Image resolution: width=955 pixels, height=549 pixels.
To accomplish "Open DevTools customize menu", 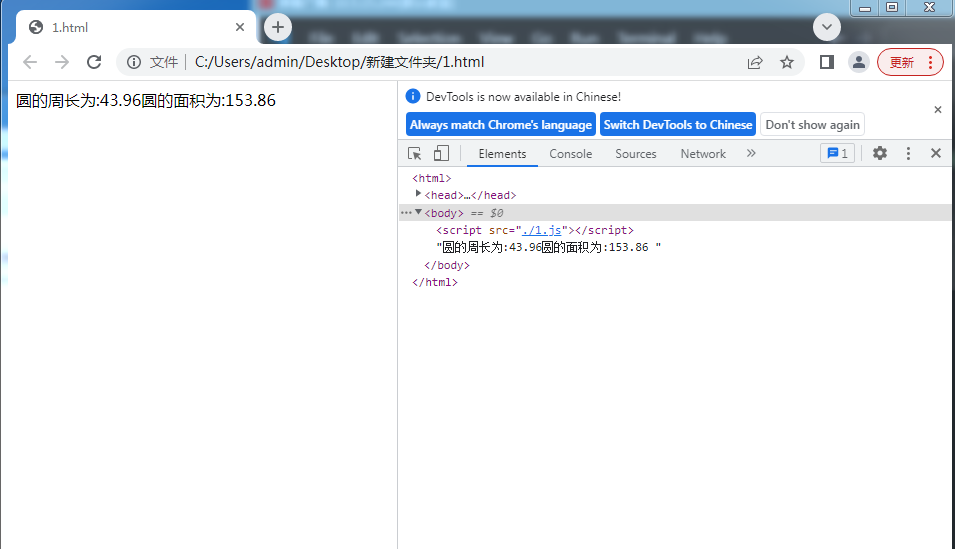I will pyautogui.click(x=908, y=154).
